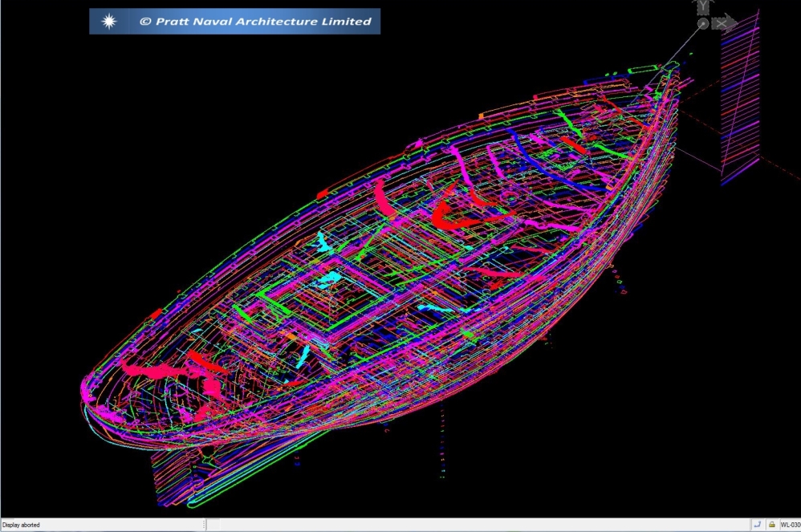The width and height of the screenshot is (801, 532).
Task: Click the Pratt Naval Architecture Limited copyright text
Action: pos(255,22)
